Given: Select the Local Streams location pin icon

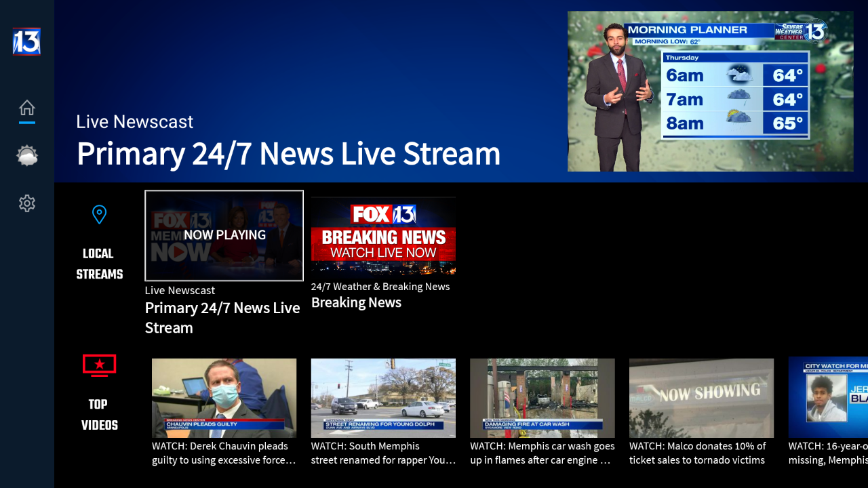Looking at the screenshot, I should click(x=99, y=214).
